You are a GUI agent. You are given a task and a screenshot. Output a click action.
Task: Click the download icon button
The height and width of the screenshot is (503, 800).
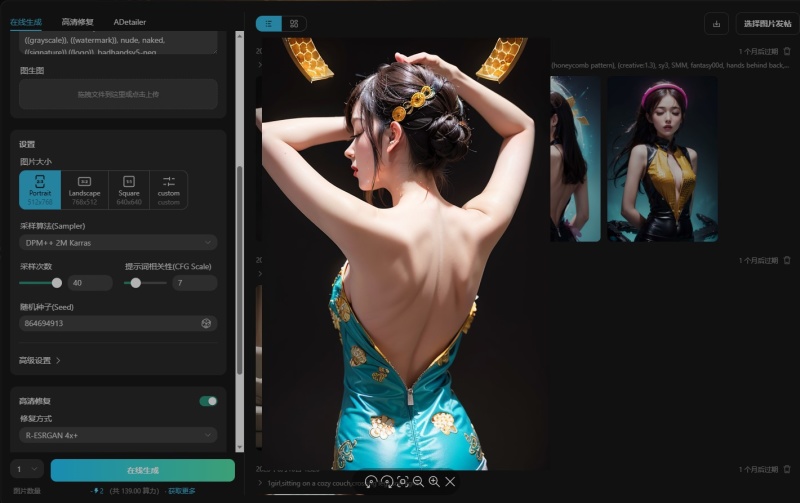point(716,24)
